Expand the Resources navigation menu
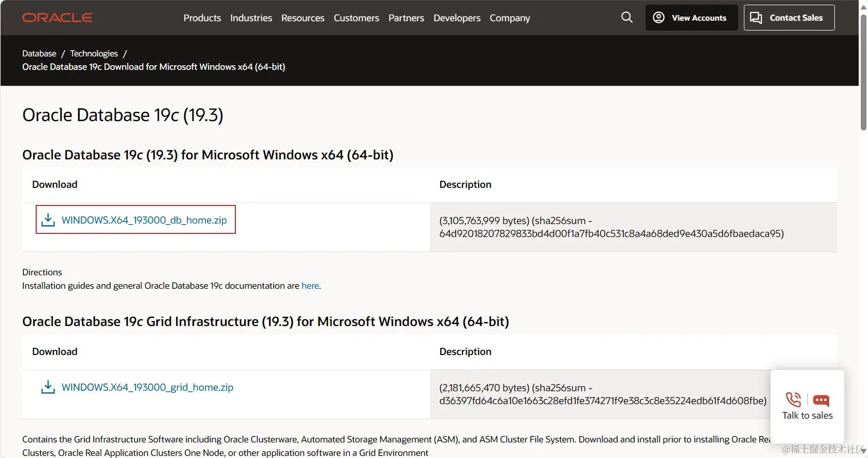The image size is (868, 458). click(x=303, y=18)
